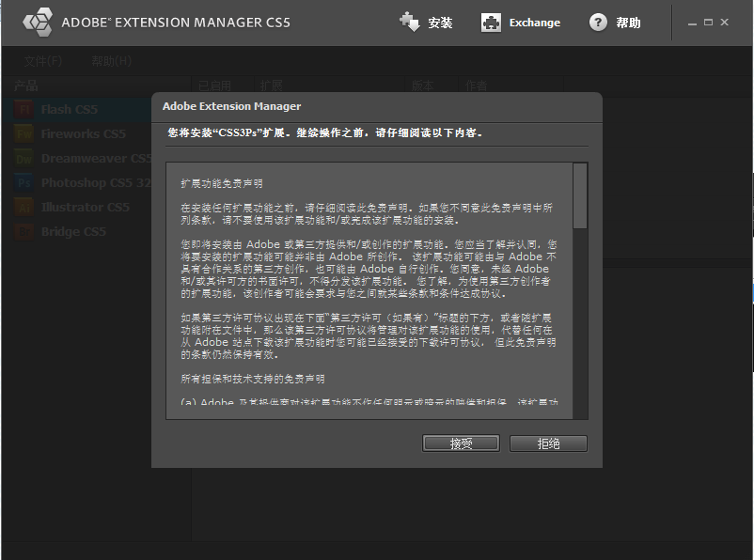
Task: Maximize the Extension Manager window
Action: pyautogui.click(x=708, y=23)
